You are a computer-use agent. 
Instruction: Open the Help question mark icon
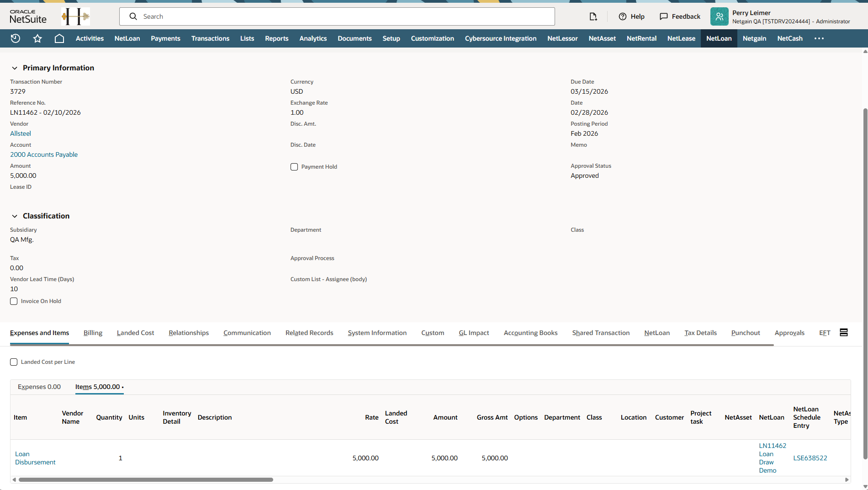623,16
